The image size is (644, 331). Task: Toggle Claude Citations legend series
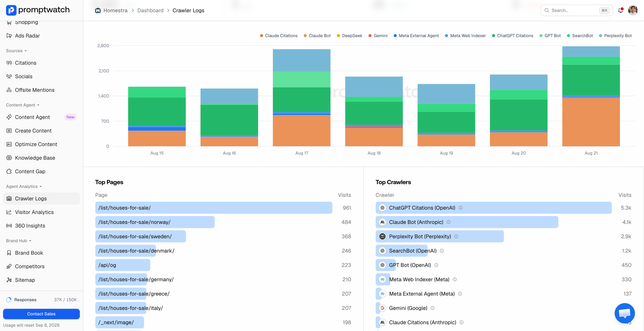[x=279, y=35]
